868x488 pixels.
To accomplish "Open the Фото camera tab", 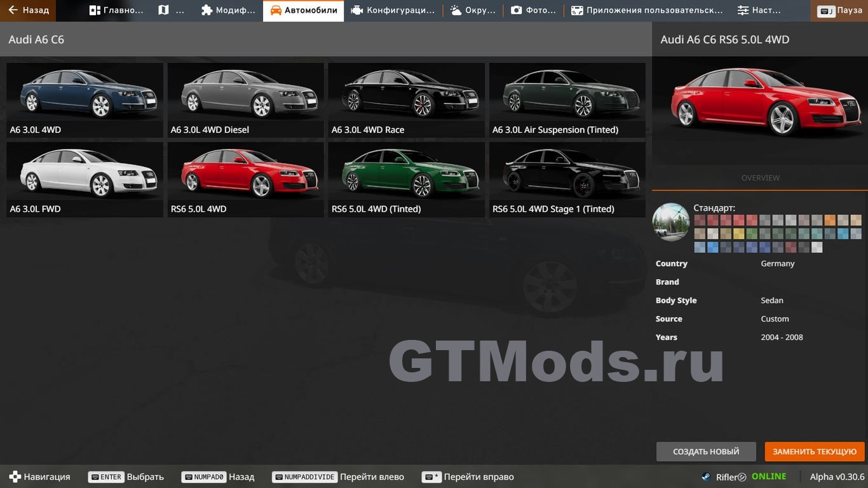I will (533, 10).
